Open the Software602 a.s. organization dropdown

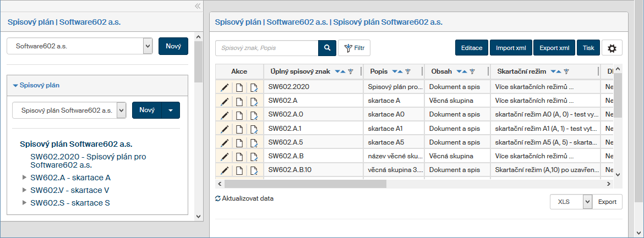click(147, 46)
